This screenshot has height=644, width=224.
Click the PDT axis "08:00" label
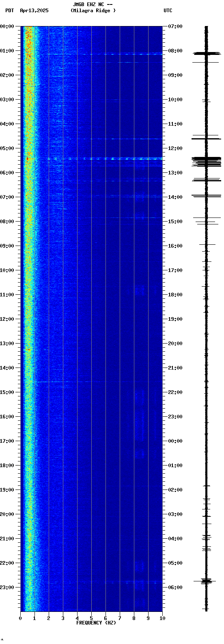pos(7,222)
